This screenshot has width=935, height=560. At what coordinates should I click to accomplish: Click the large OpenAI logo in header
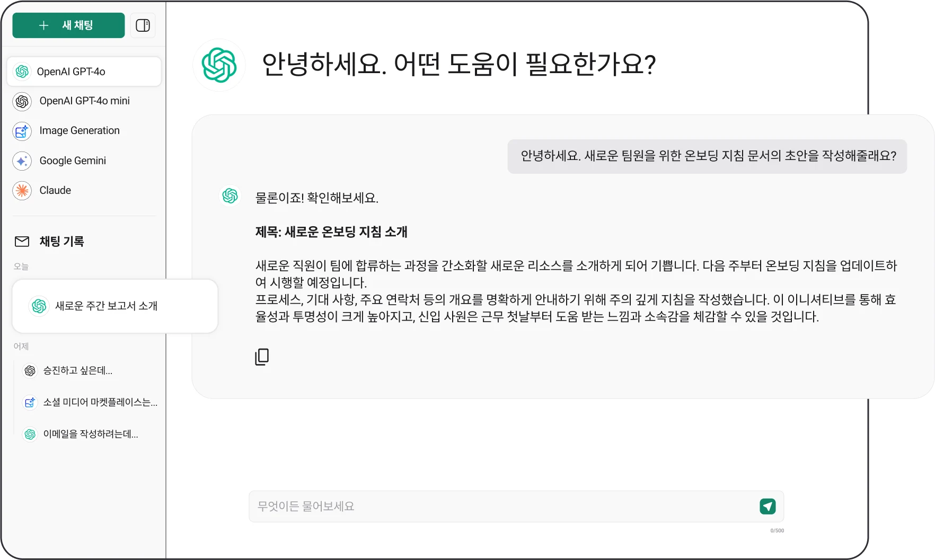click(219, 65)
